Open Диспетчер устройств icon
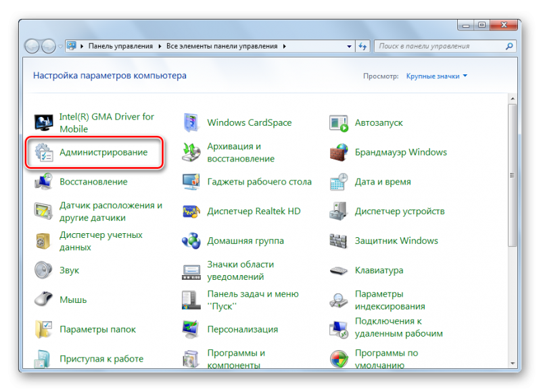This screenshot has width=541, height=392. point(339,212)
